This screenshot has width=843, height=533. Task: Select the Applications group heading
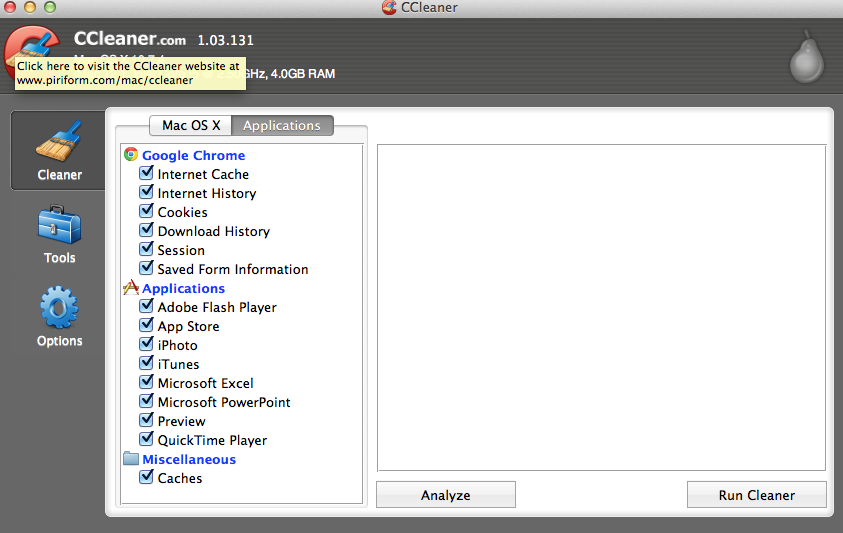click(x=183, y=288)
